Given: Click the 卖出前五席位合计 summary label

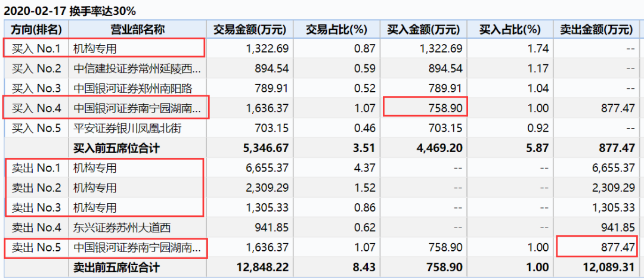Looking at the screenshot, I should (x=116, y=267).
